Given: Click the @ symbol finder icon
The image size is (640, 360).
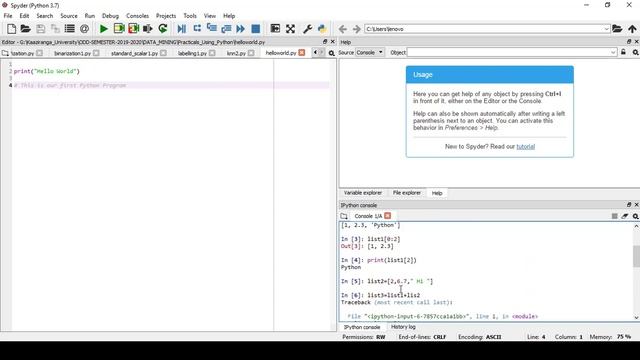Looking at the screenshot, I should tap(84, 29).
